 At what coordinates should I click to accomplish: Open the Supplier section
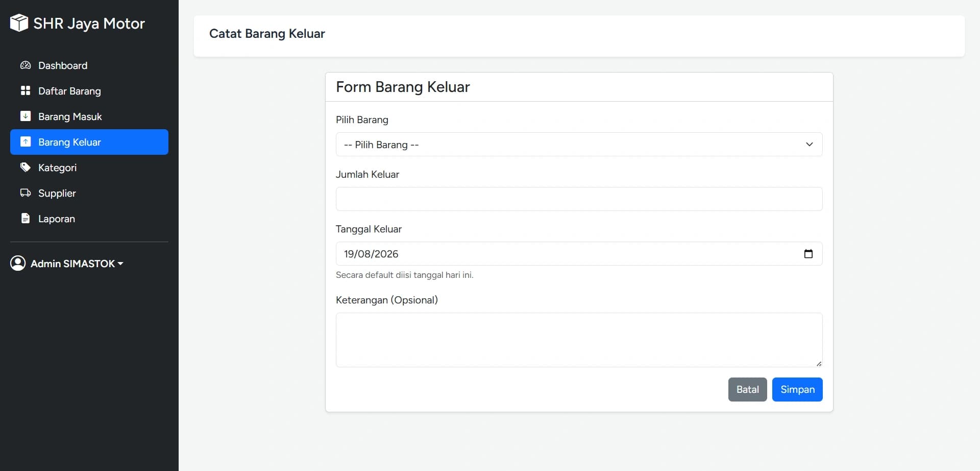pyautogui.click(x=89, y=193)
